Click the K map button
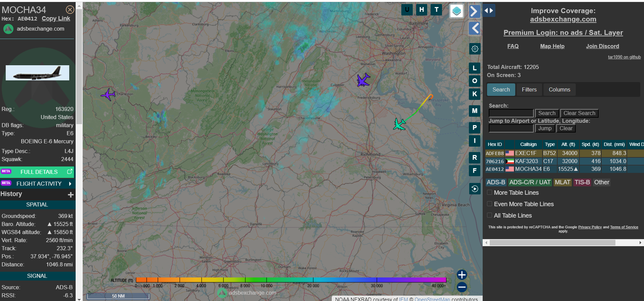644x301 pixels. (475, 94)
